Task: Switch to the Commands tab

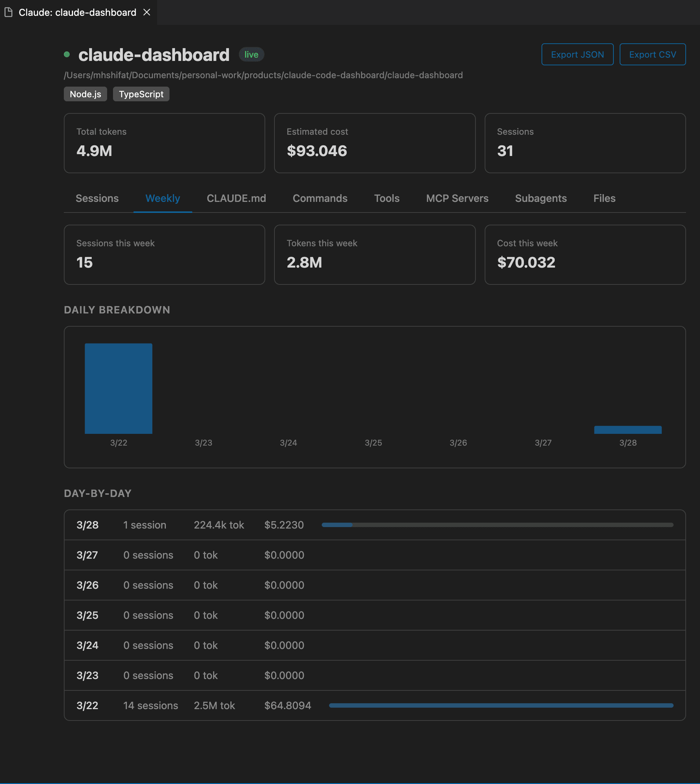Action: click(320, 199)
